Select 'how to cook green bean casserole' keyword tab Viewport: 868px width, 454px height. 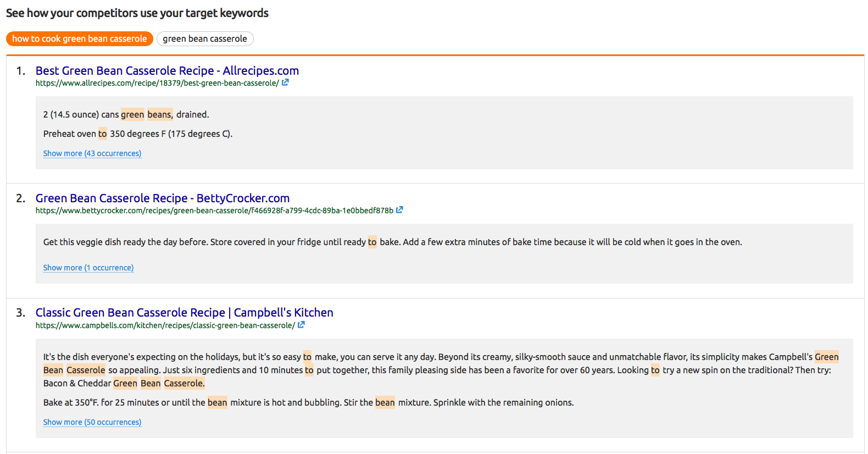click(x=80, y=39)
